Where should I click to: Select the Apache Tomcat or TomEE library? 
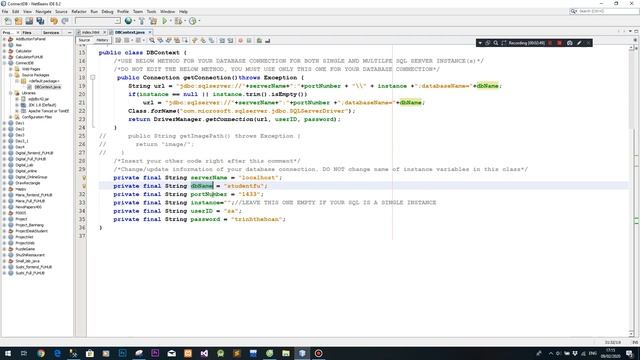click(49, 111)
